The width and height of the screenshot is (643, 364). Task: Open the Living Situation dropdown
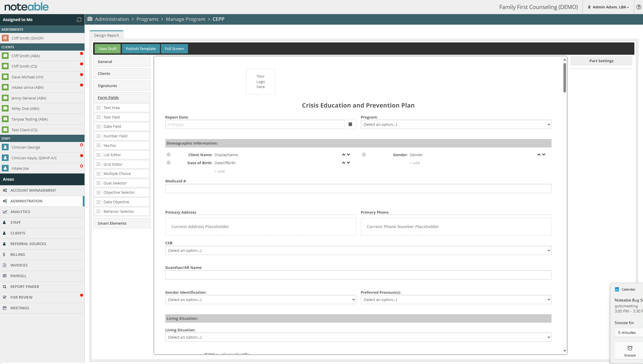[358, 337]
